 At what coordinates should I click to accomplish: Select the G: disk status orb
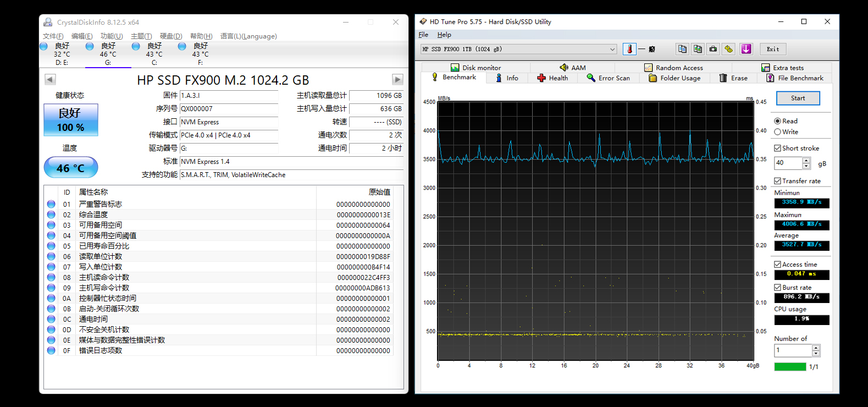[x=90, y=46]
